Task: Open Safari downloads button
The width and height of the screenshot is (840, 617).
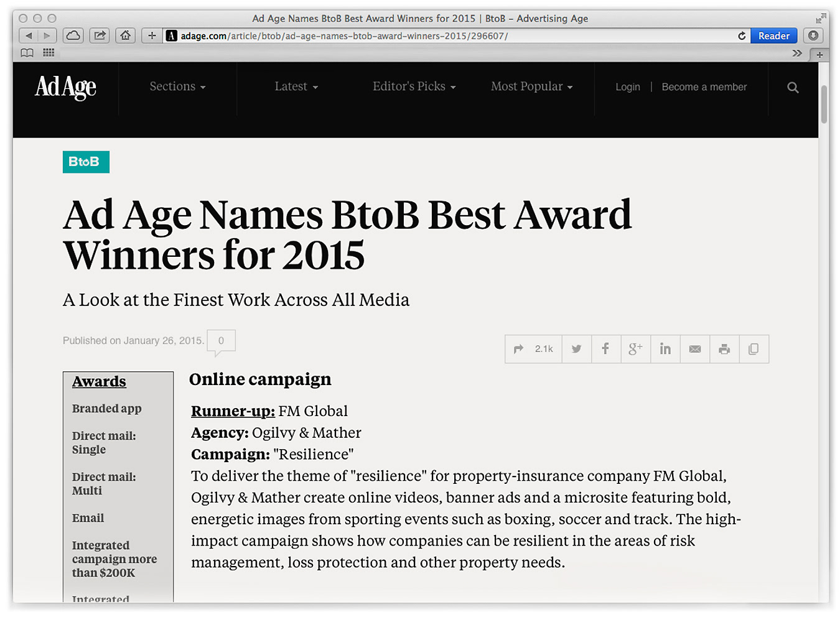Action: (x=813, y=35)
